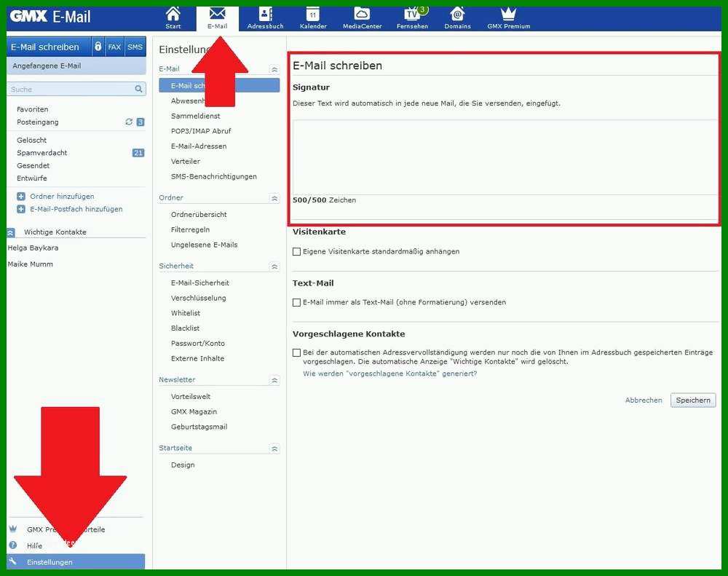This screenshot has height=576, width=728.
Task: Open Verteiler settings
Action: [x=185, y=161]
